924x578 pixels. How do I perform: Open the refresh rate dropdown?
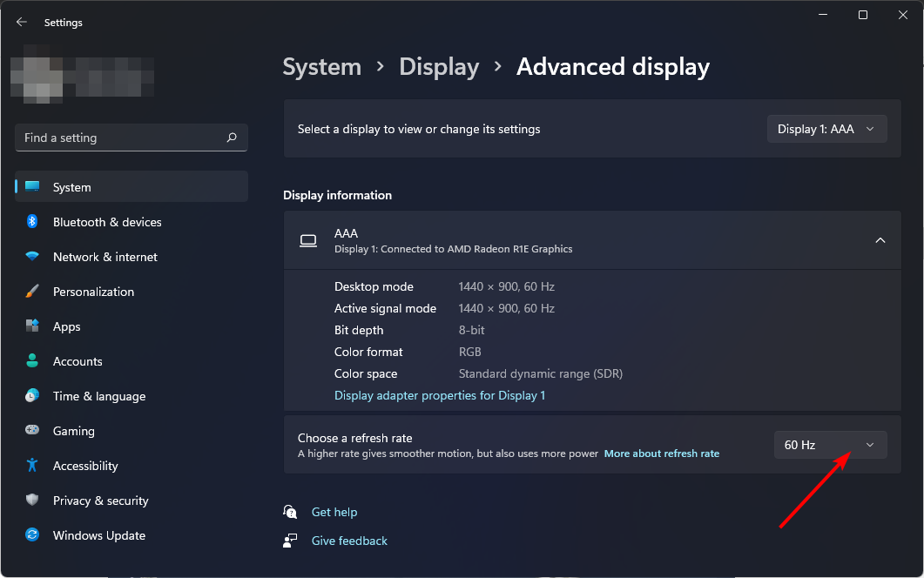pyautogui.click(x=829, y=445)
